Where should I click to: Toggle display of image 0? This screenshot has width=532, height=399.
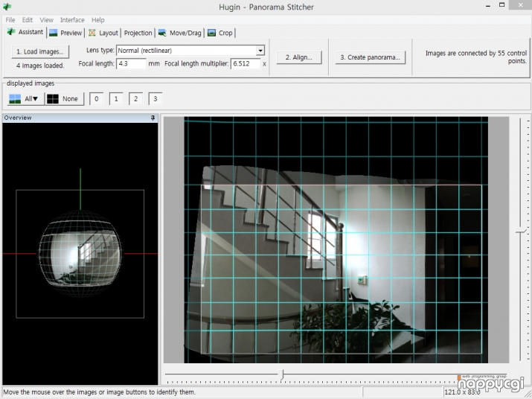point(97,99)
